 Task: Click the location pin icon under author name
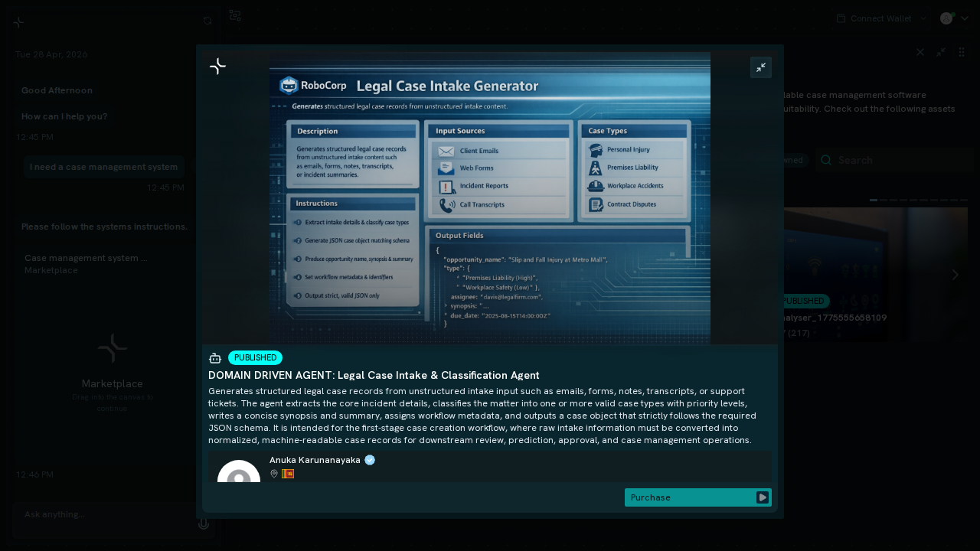click(274, 474)
